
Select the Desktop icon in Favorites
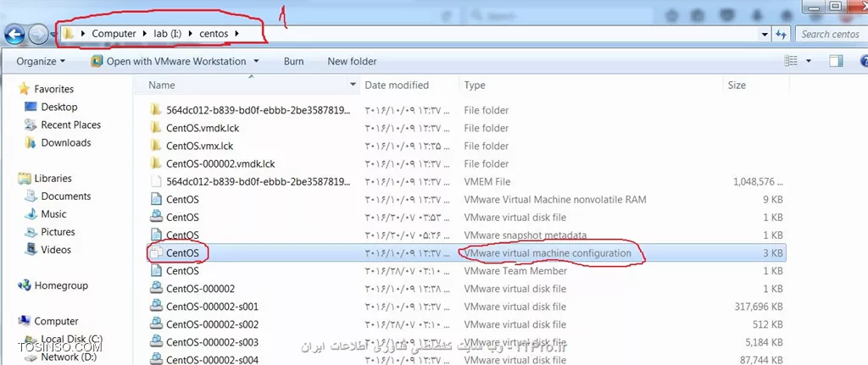tap(31, 107)
